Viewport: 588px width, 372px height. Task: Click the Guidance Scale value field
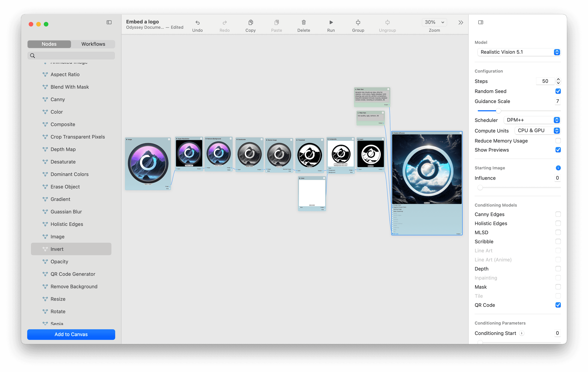(x=557, y=101)
